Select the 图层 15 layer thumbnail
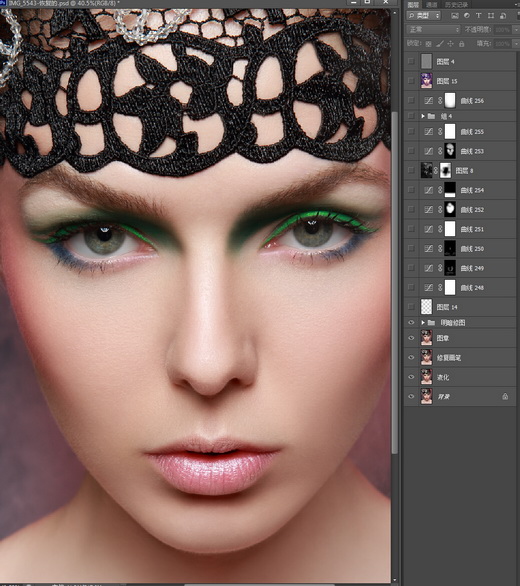 click(427, 81)
